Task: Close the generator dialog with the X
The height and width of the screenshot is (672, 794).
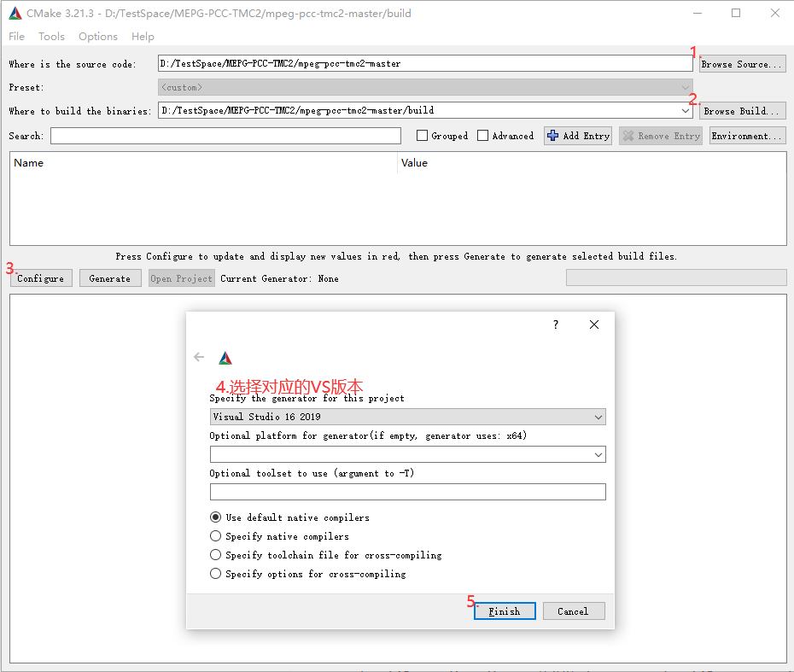Action: point(594,324)
